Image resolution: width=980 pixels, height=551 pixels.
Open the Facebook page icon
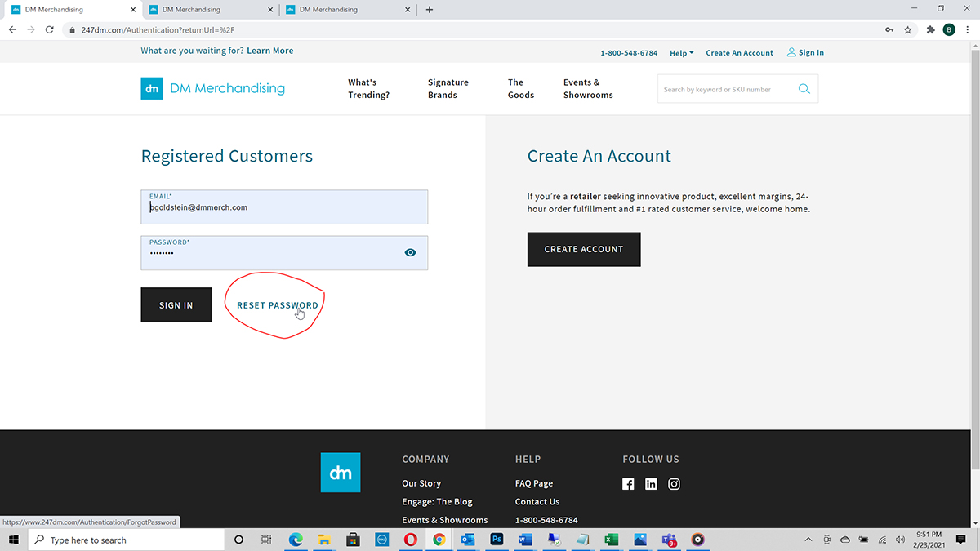(x=628, y=484)
